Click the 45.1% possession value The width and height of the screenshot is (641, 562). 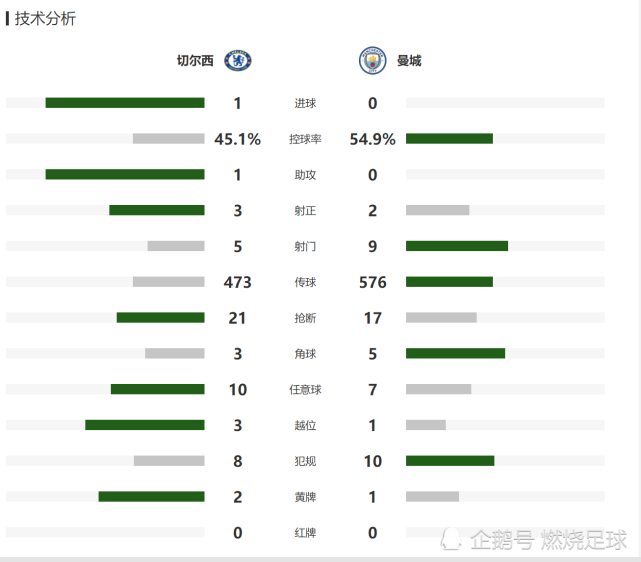click(x=237, y=140)
